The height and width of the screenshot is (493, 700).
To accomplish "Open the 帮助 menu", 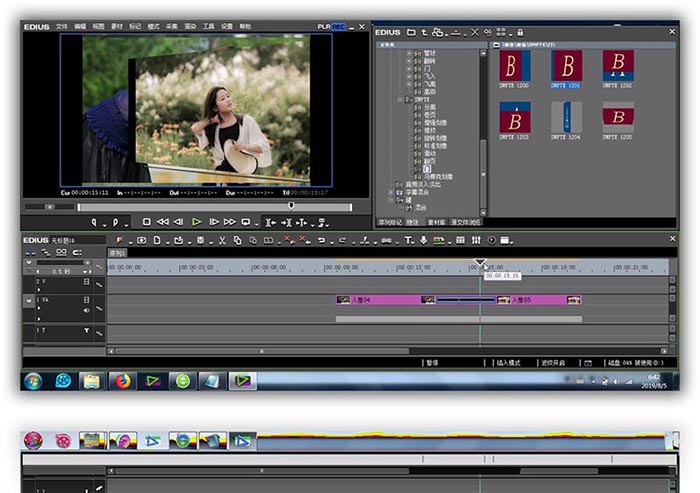I will 245,26.
